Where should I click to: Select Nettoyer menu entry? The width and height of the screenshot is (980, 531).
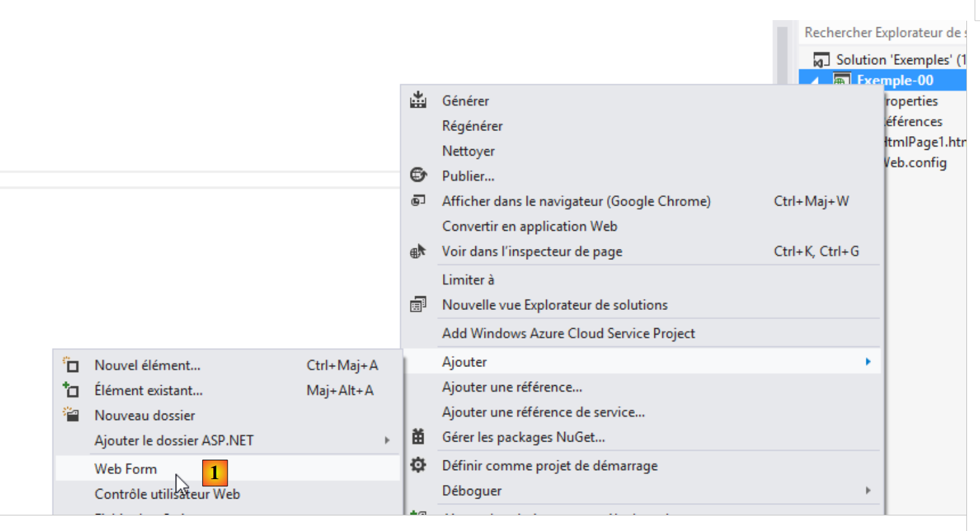pos(468,151)
